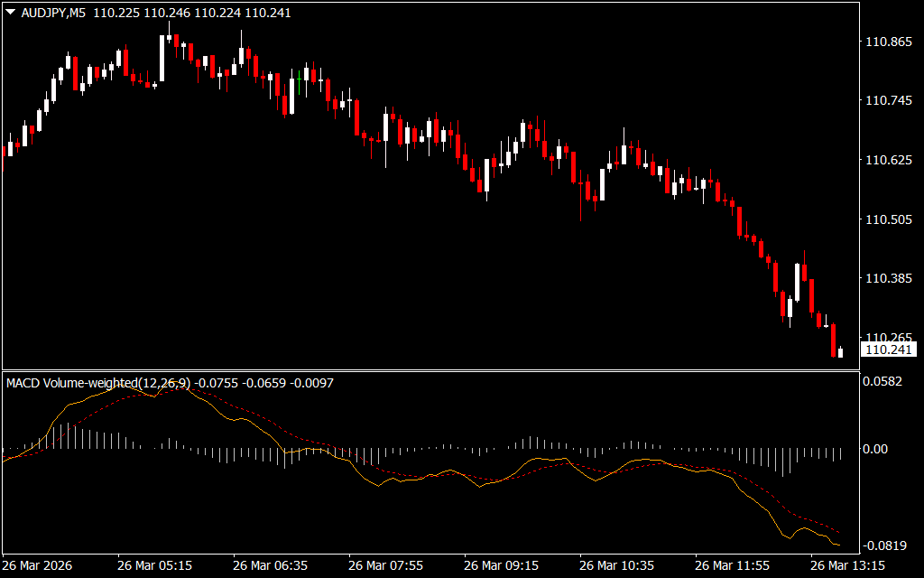Select the MACD Volume-weighted(12,26,9) indicator label
Viewport: 924px width, 578px height.
point(98,383)
